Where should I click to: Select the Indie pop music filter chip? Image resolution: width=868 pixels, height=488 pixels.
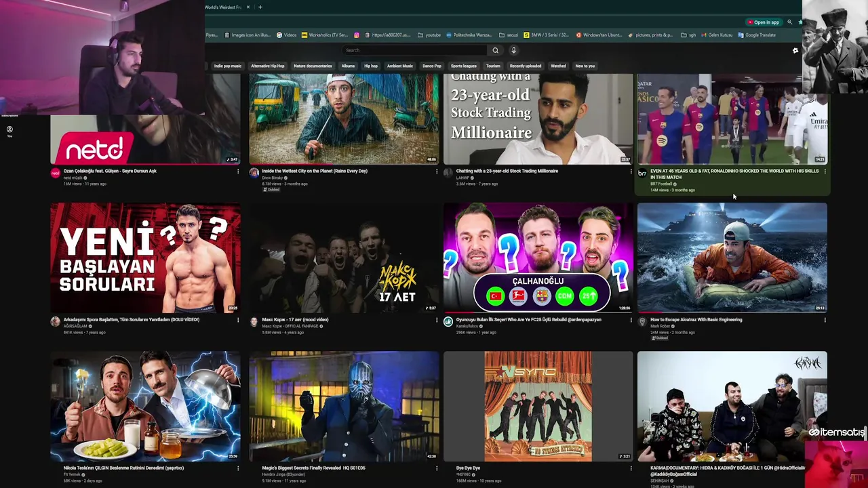228,66
